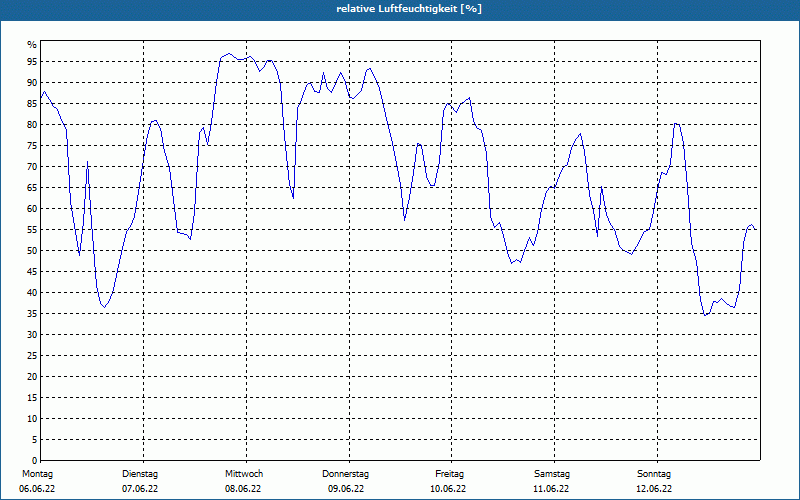This screenshot has width=800, height=500.
Task: Select the 'Dienstag' day label
Action: pos(140,474)
